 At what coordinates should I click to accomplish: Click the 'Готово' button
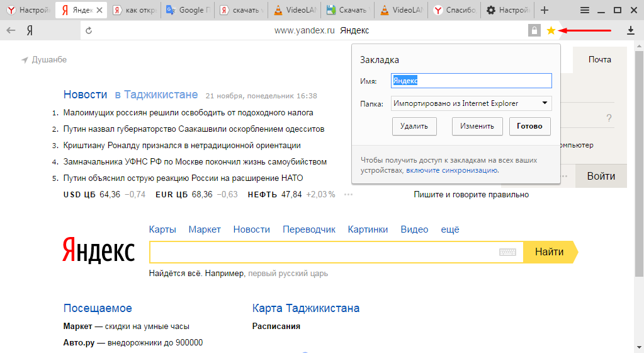(x=529, y=126)
